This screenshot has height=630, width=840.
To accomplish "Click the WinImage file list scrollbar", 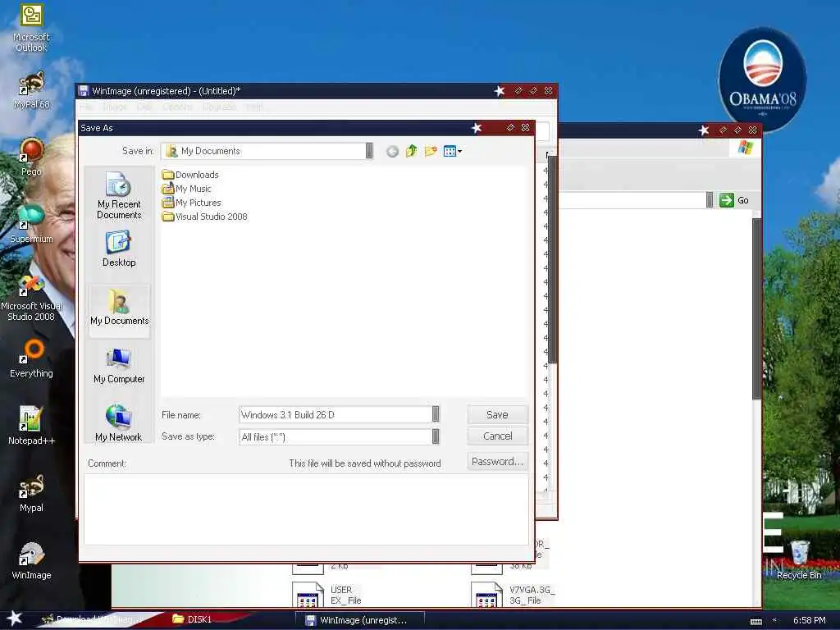I will (x=552, y=259).
